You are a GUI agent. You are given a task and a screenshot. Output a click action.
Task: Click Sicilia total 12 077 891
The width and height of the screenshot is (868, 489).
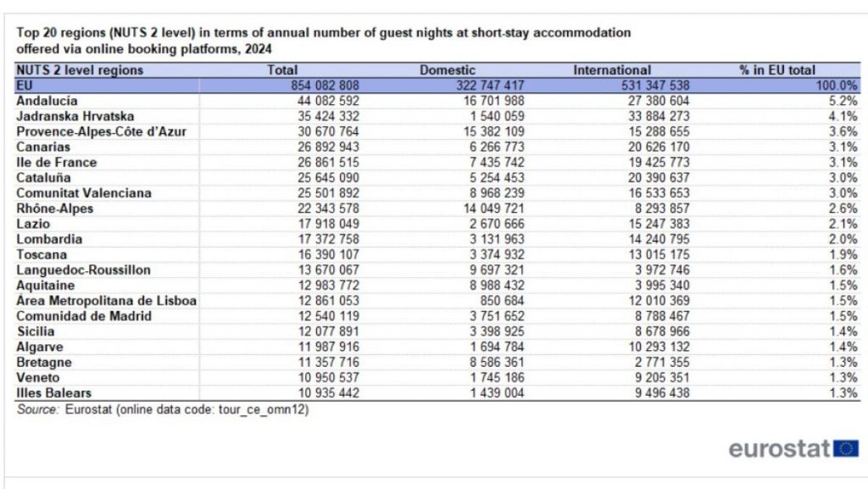pyautogui.click(x=328, y=331)
